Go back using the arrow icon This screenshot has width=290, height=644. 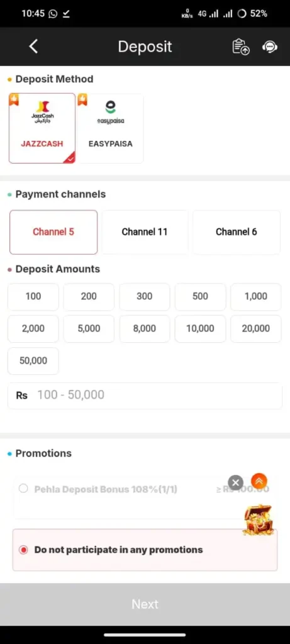point(34,47)
